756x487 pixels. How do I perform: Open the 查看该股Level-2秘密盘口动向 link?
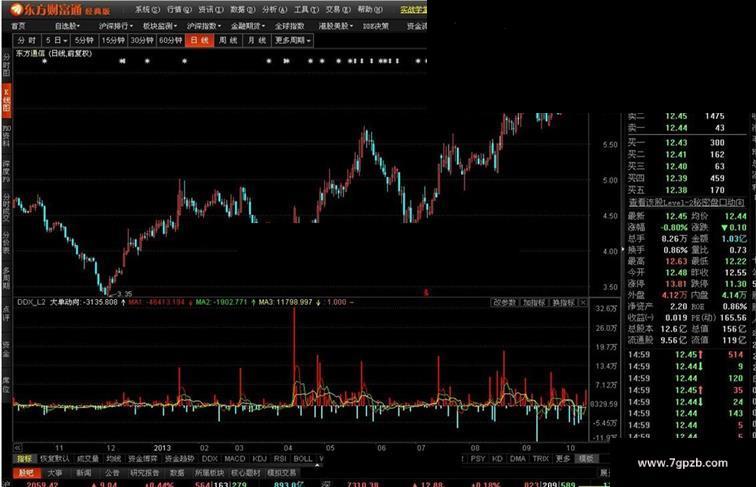click(x=686, y=203)
